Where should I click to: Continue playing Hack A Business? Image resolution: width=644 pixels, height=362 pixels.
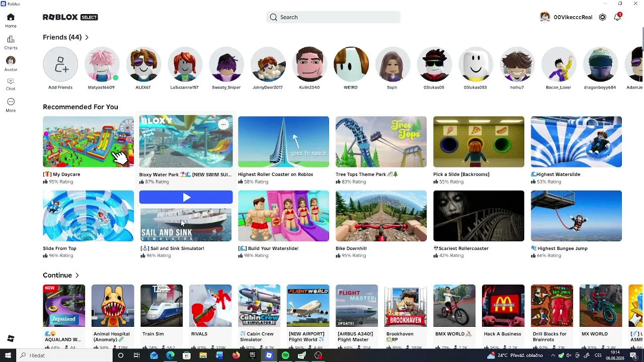coord(503,306)
